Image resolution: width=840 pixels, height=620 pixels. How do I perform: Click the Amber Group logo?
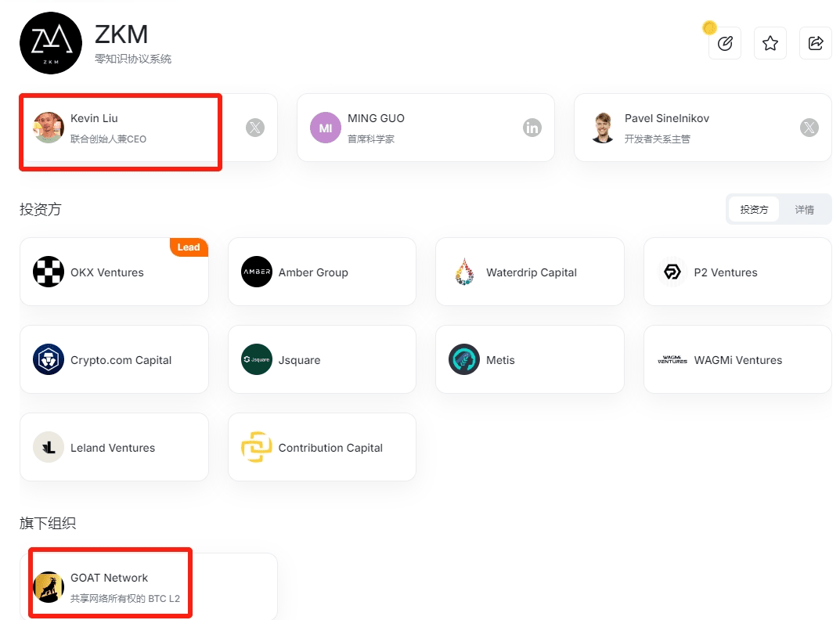pyautogui.click(x=257, y=272)
